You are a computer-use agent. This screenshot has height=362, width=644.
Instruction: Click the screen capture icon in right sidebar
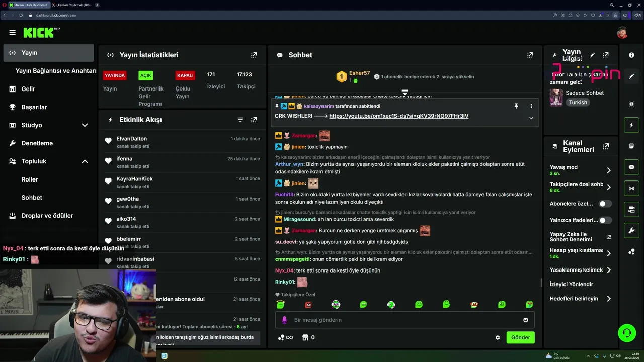point(631,104)
